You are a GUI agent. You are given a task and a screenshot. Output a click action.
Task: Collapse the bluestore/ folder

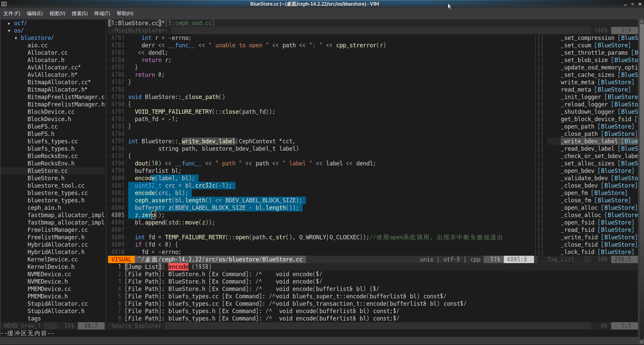16,38
